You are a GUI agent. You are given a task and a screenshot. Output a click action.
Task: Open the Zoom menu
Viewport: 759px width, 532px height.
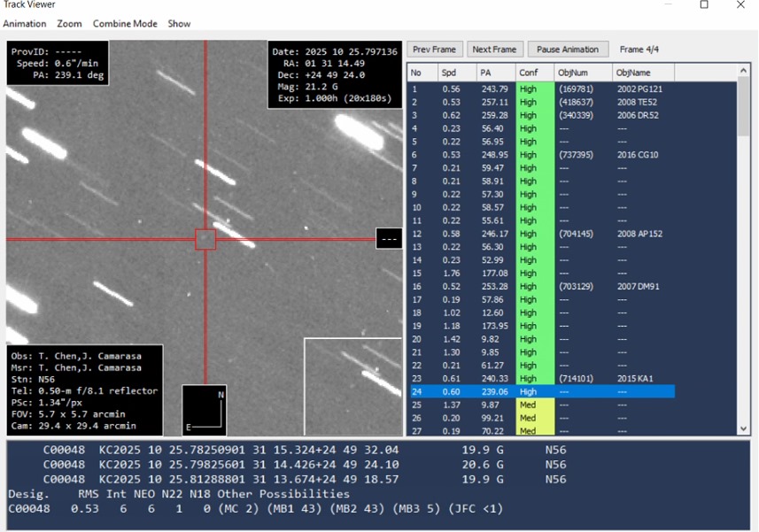coord(69,24)
